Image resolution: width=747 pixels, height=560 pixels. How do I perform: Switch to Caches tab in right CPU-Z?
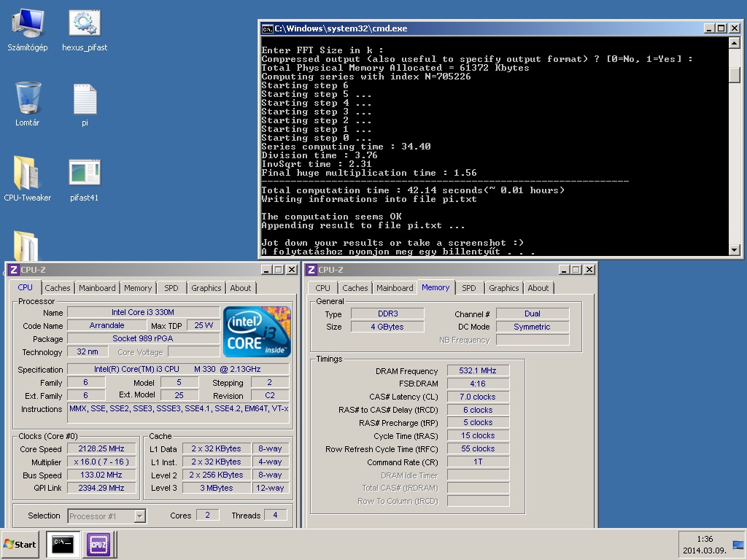pos(355,288)
